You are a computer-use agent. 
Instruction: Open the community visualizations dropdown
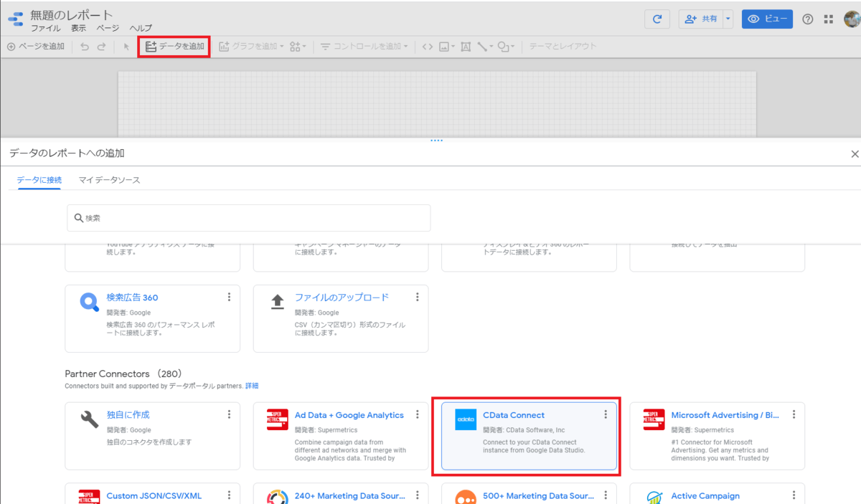coord(298,47)
